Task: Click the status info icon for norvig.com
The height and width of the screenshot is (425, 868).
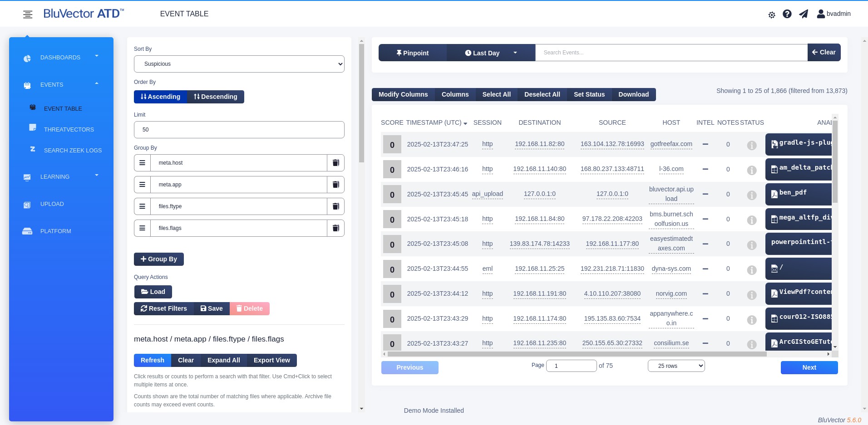Action: pos(752,295)
